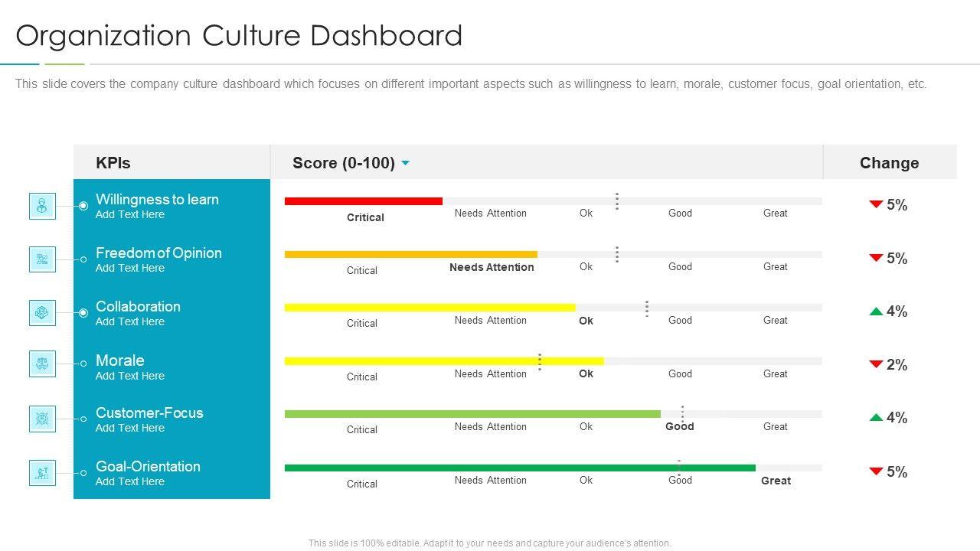Click the dark green Goal-Orientation score bar

click(519, 468)
